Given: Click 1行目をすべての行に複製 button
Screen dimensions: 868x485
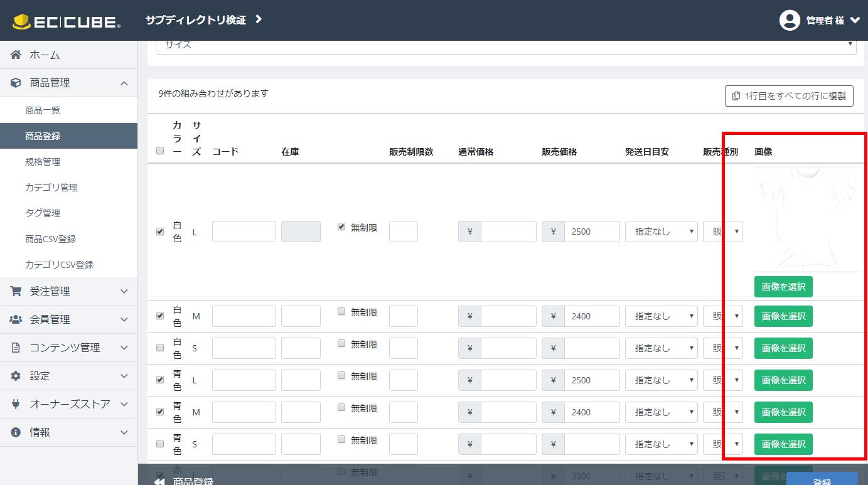Looking at the screenshot, I should click(x=789, y=96).
